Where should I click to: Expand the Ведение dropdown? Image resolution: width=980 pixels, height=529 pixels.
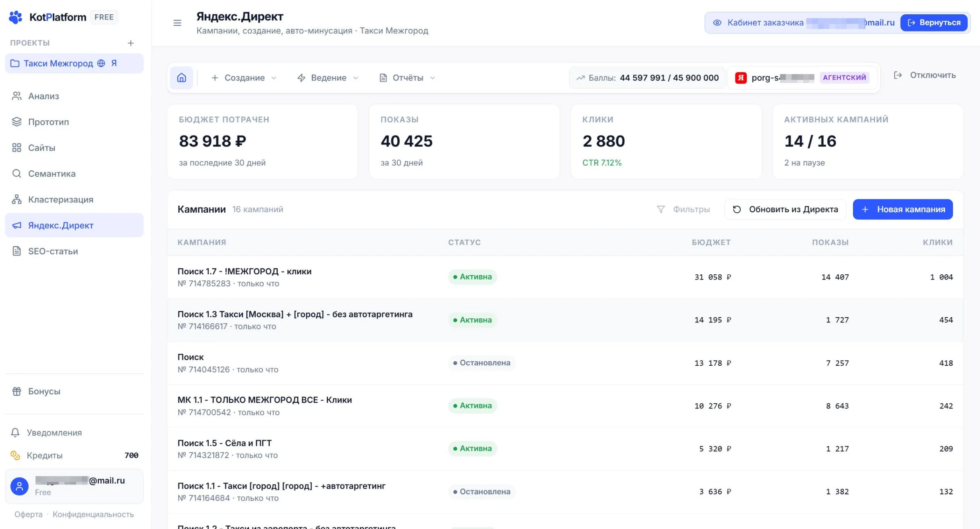pos(328,78)
